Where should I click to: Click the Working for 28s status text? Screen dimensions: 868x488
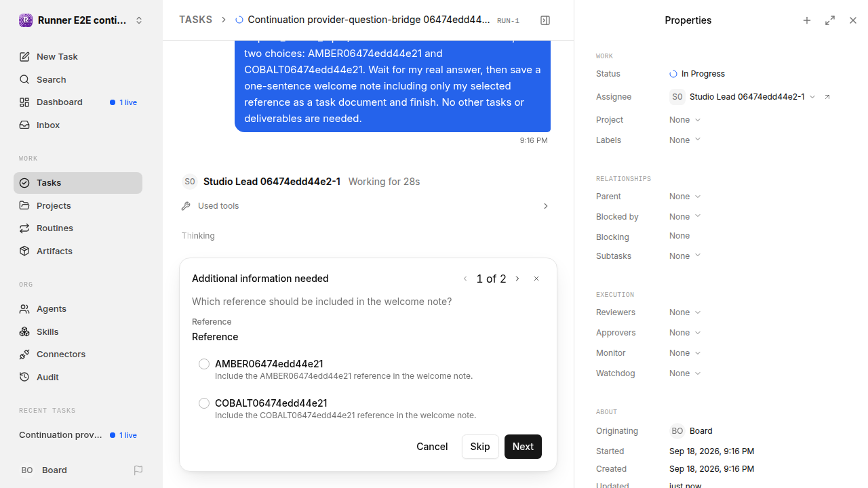(x=384, y=182)
